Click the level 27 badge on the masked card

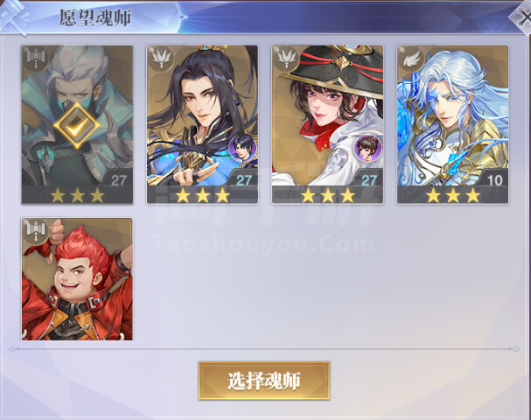[118, 180]
